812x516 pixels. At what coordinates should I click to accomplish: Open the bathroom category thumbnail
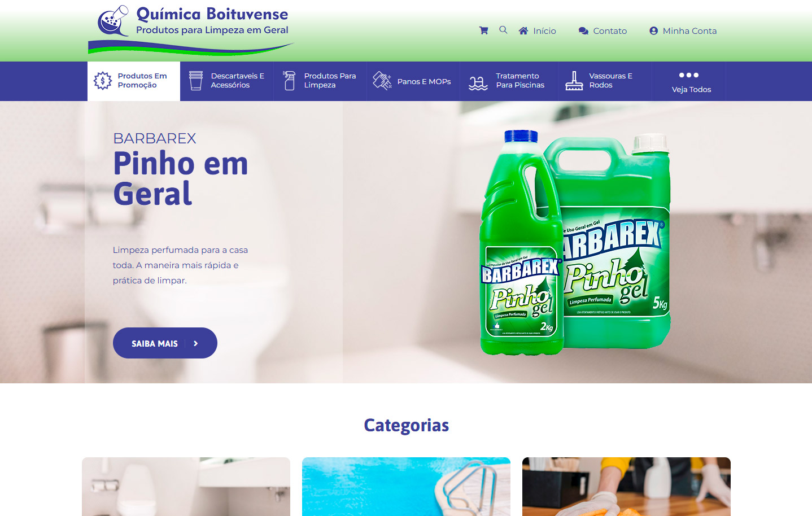click(x=186, y=487)
